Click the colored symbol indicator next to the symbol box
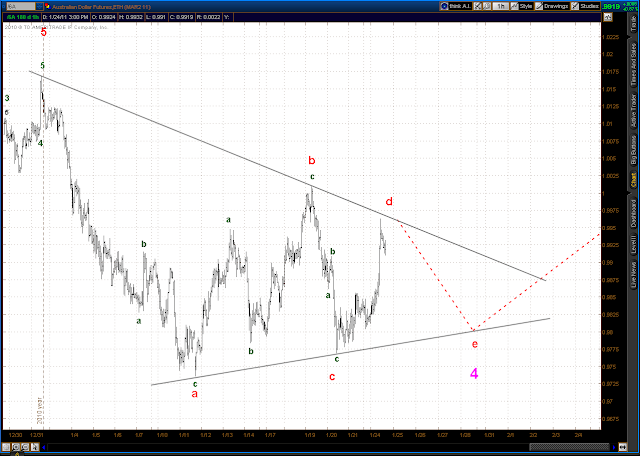 46,7
